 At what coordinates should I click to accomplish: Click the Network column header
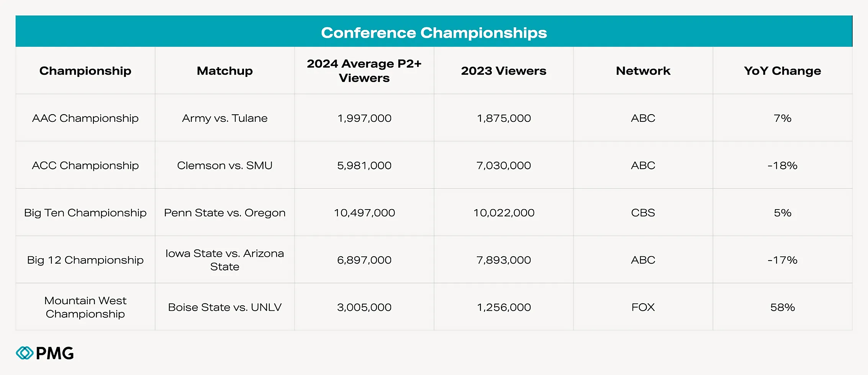pyautogui.click(x=643, y=70)
